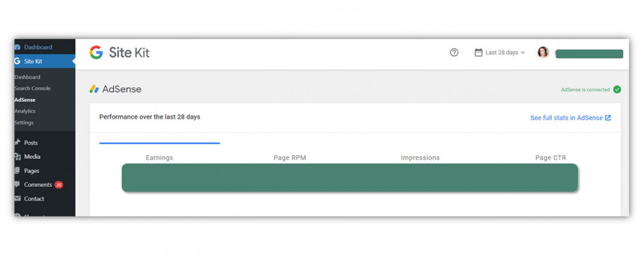
Task: Select the Impressions metric tab
Action: (420, 158)
